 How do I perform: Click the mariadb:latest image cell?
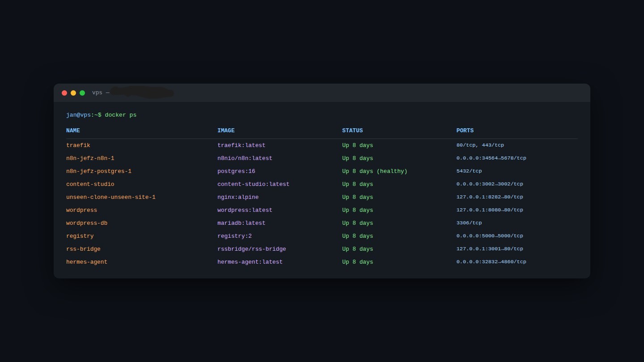click(241, 223)
